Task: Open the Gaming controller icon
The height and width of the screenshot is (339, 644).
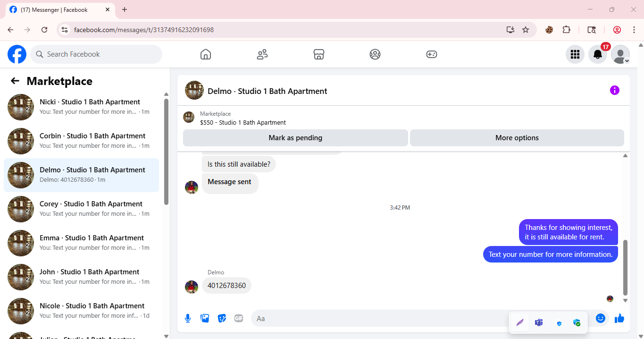Action: [432, 54]
